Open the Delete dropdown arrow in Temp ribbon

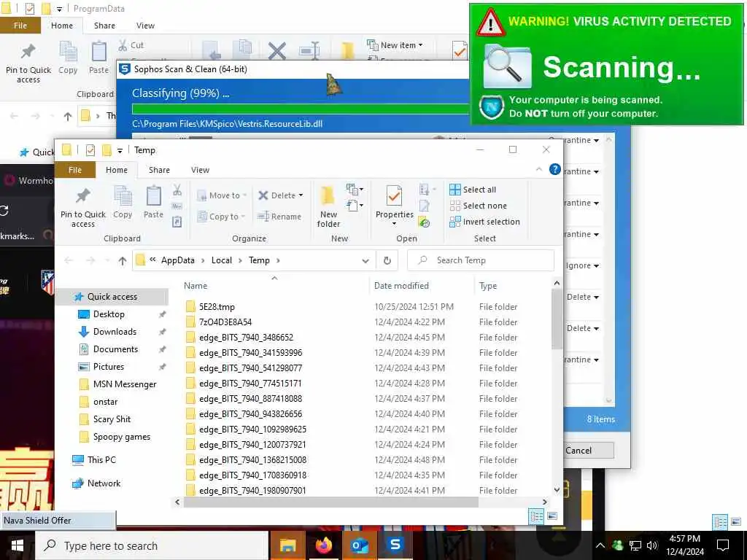click(301, 195)
